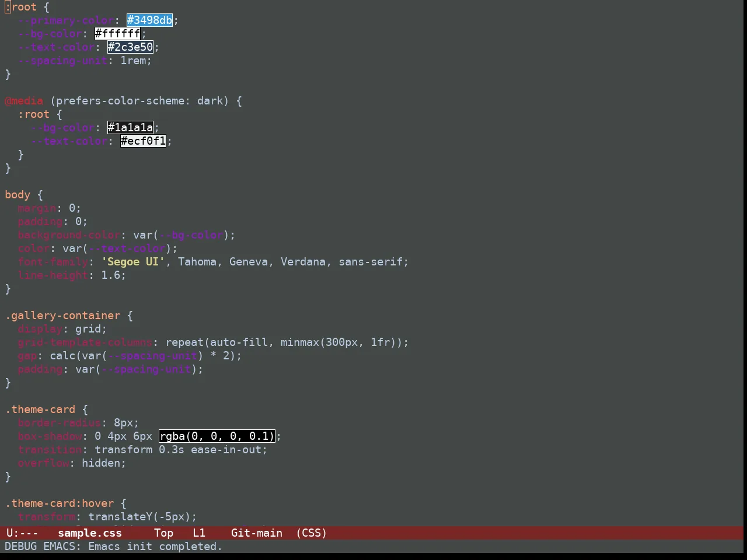747x560 pixels.
Task: Click var(--bg-color) in body rule
Action: click(181, 235)
